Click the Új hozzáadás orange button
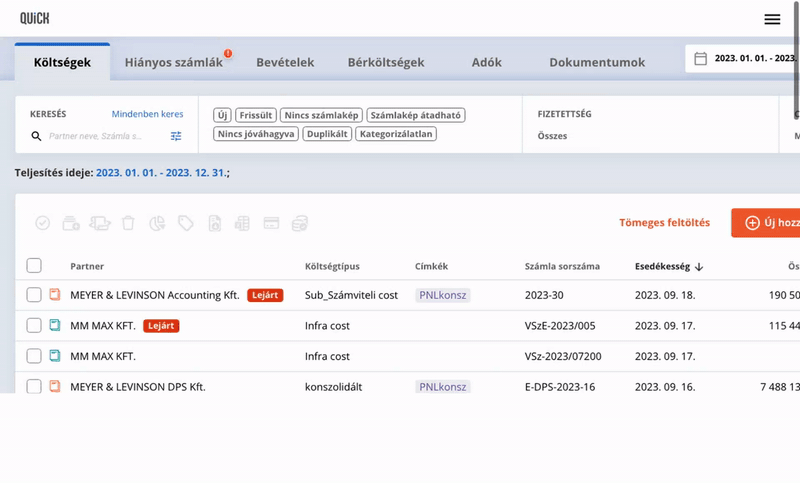This screenshot has width=800, height=483. coord(765,223)
